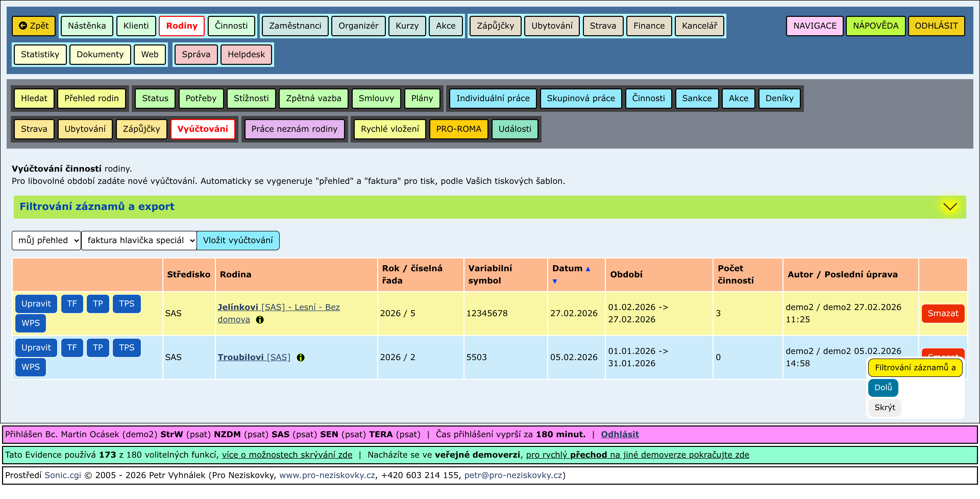Viewport: 980px width, 499px height.
Task: Open the PRO-ROMA tab
Action: coord(458,129)
